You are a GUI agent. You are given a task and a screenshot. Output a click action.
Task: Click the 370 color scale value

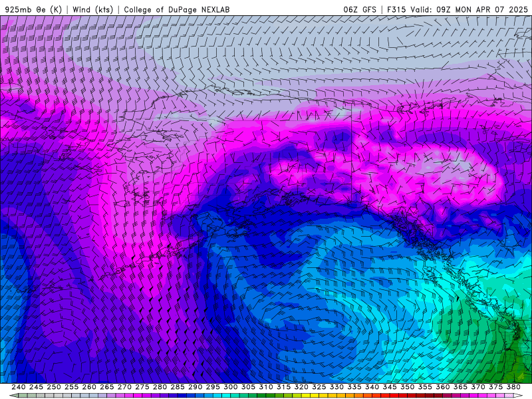478,387
